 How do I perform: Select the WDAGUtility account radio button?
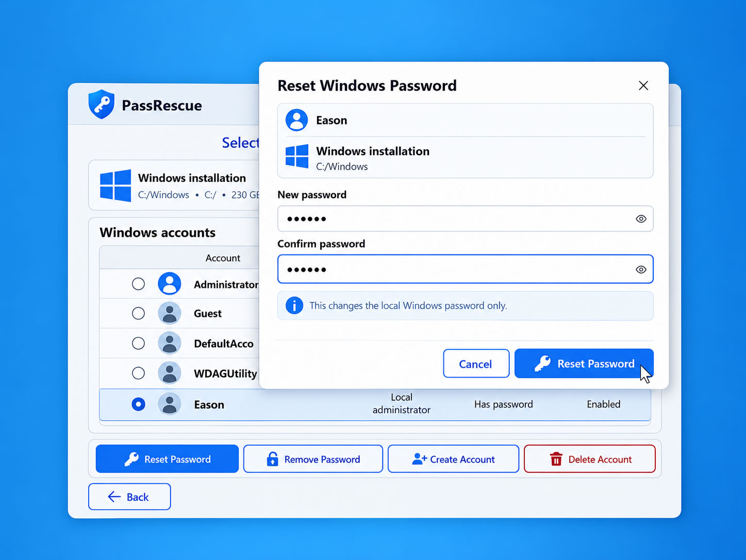[x=138, y=373]
